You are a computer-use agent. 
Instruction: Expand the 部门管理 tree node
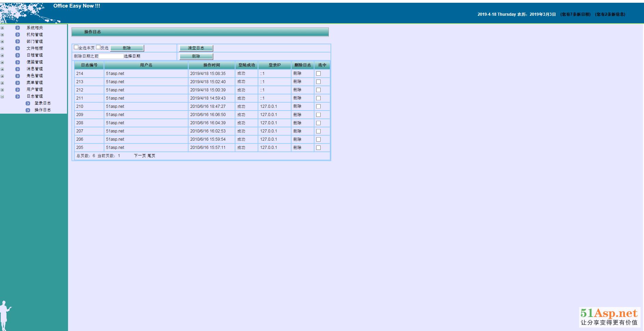[x=2, y=42]
